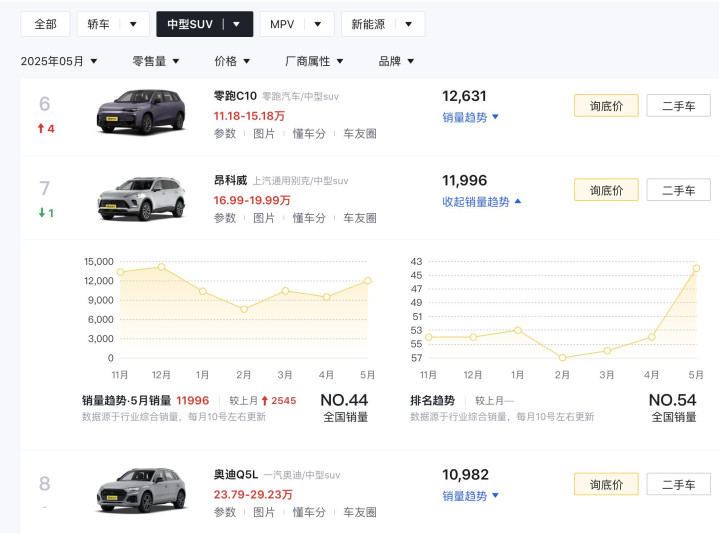Click the red arrow beside 2545

point(265,400)
